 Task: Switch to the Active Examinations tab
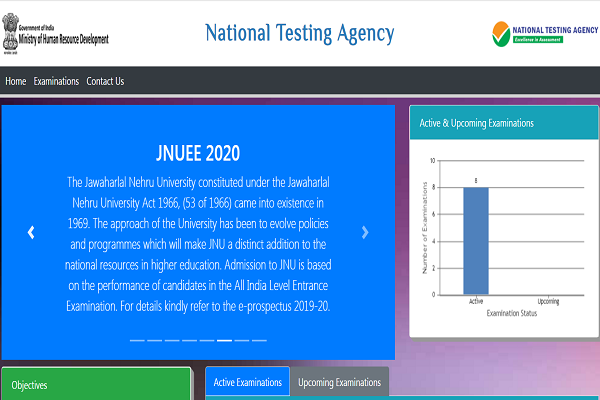(248, 382)
